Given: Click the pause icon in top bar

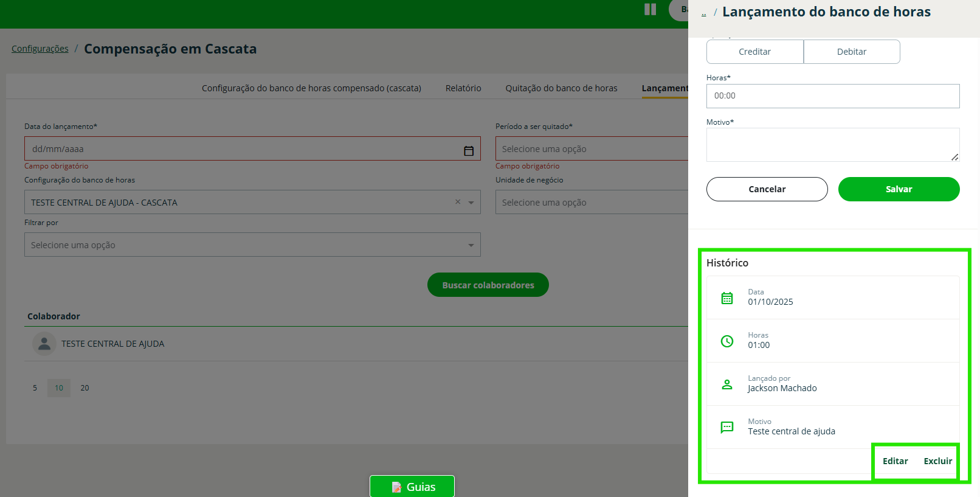Looking at the screenshot, I should click(650, 9).
